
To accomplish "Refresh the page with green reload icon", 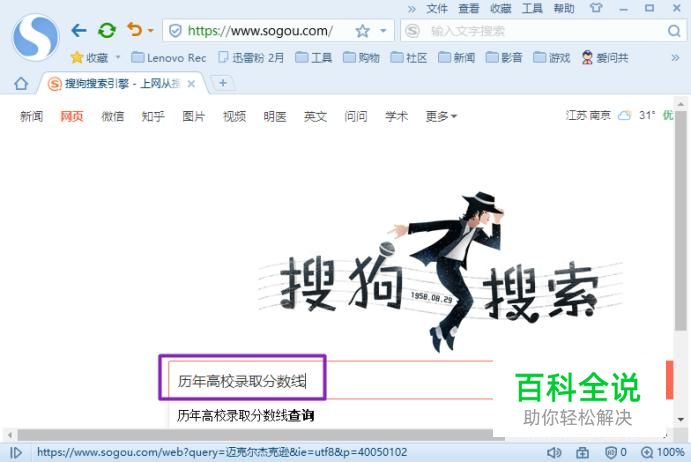I will 107,30.
